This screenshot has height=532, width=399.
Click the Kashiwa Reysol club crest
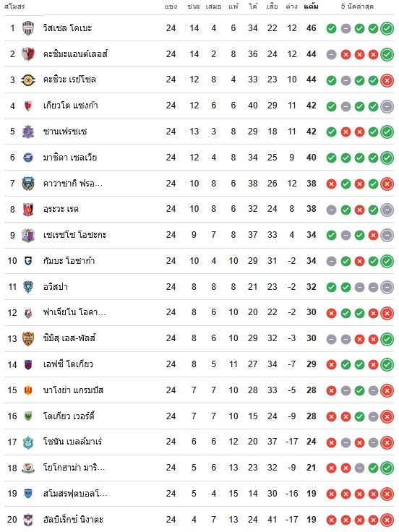click(x=28, y=80)
